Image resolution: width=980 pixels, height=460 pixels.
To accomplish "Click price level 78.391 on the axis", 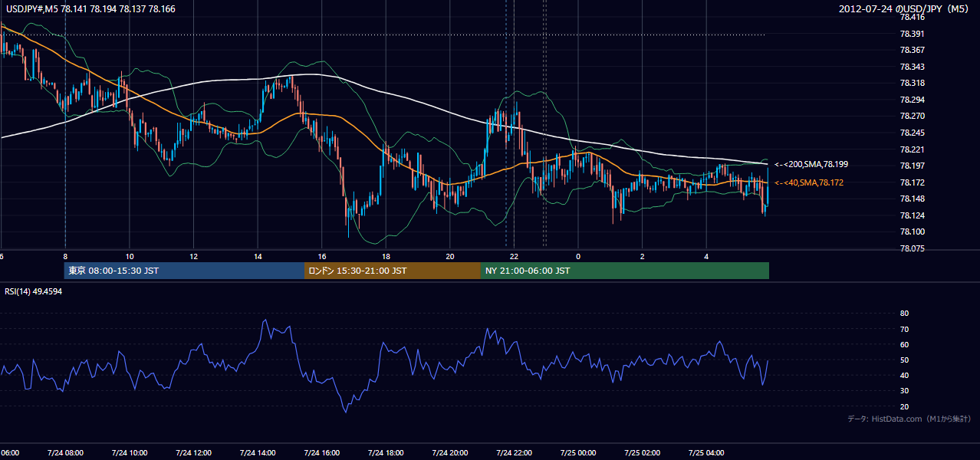I will (x=911, y=34).
